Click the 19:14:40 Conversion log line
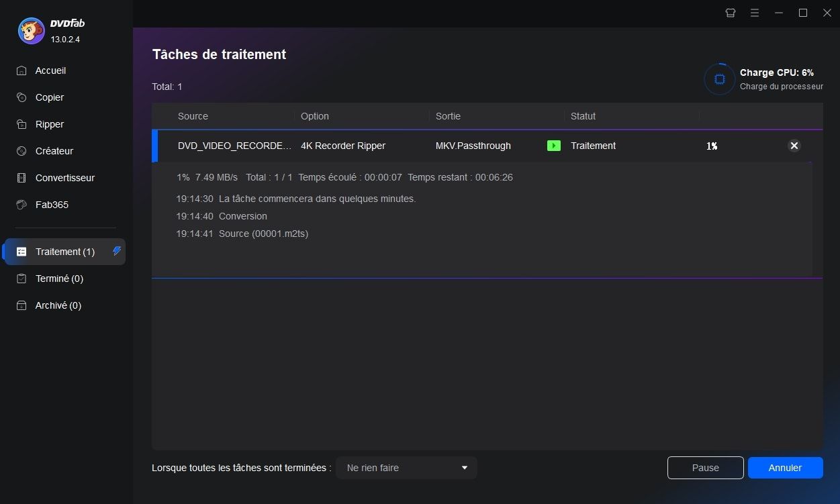 [x=222, y=216]
